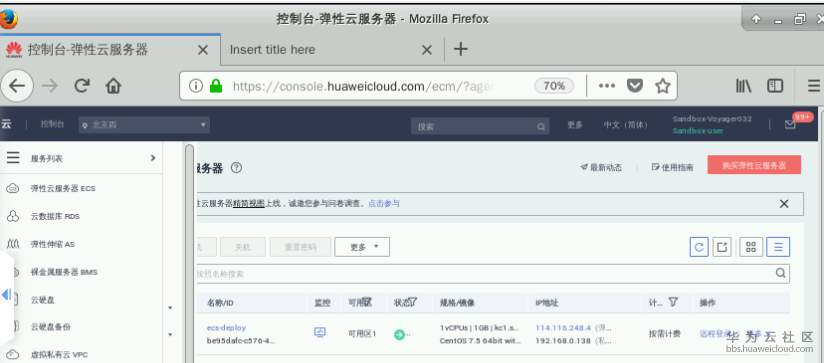Switch to list view icon
This screenshot has height=363, width=824.
[x=778, y=247]
